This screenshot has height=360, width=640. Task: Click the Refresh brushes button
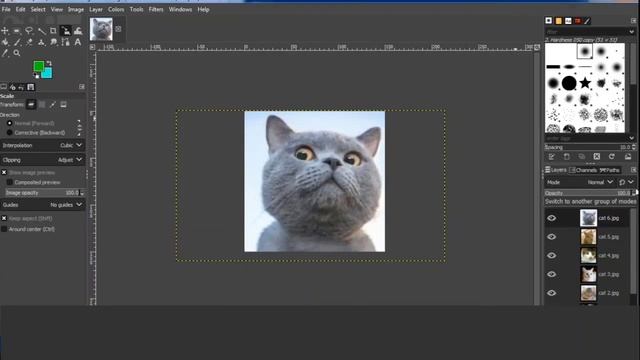[x=611, y=157]
